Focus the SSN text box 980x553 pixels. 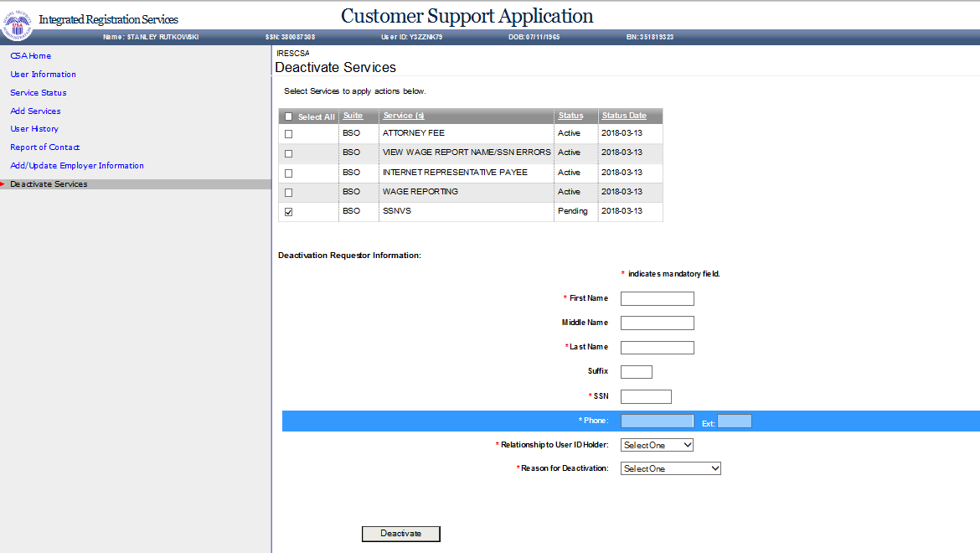tap(646, 396)
